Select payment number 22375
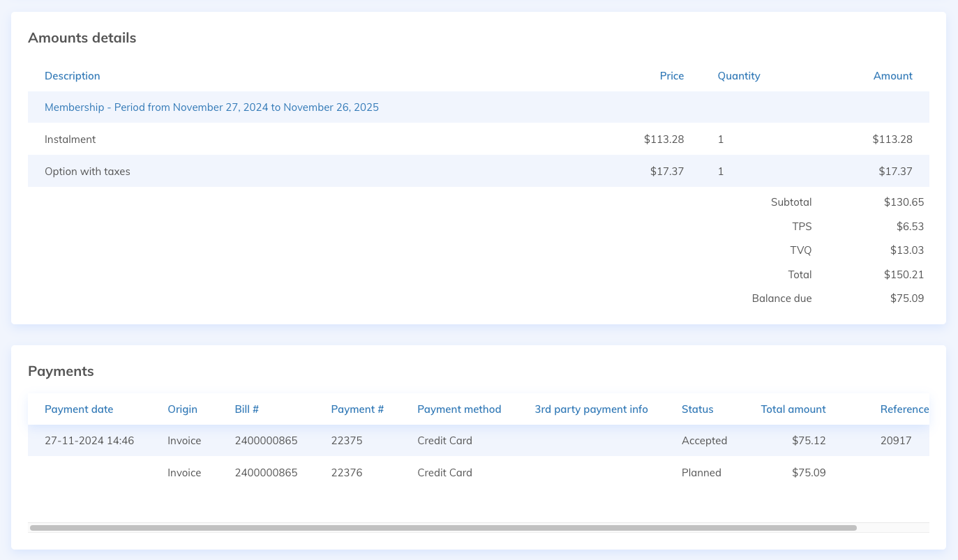This screenshot has height=560, width=958. click(x=347, y=441)
